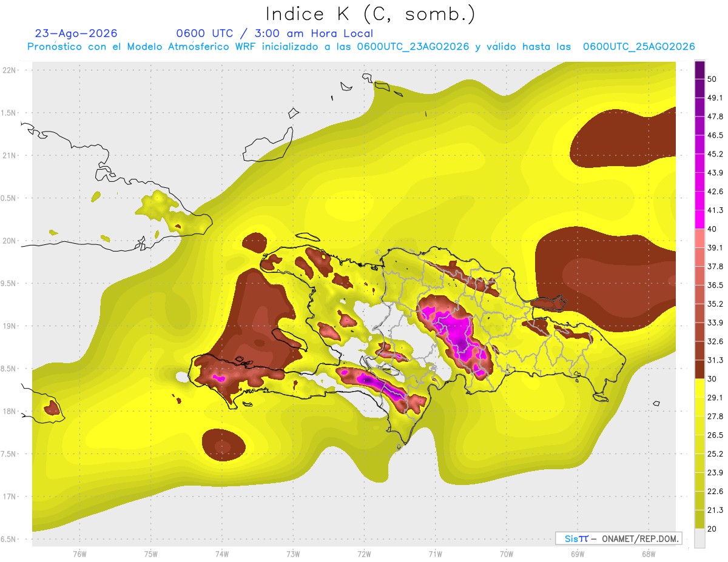Click the legend value '20'
The image size is (728, 562).
(712, 529)
